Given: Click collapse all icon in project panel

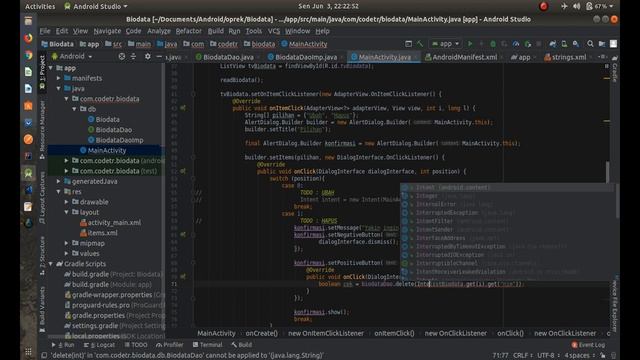Looking at the screenshot, I should (133, 57).
